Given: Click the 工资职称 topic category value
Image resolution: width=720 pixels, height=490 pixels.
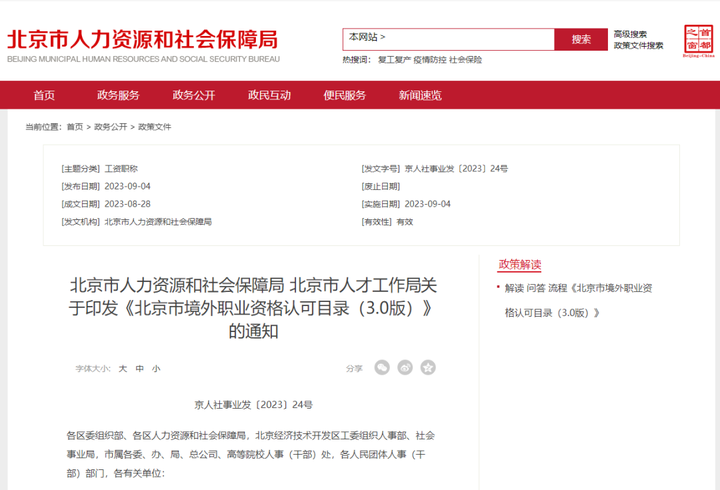Looking at the screenshot, I should coord(121,169).
